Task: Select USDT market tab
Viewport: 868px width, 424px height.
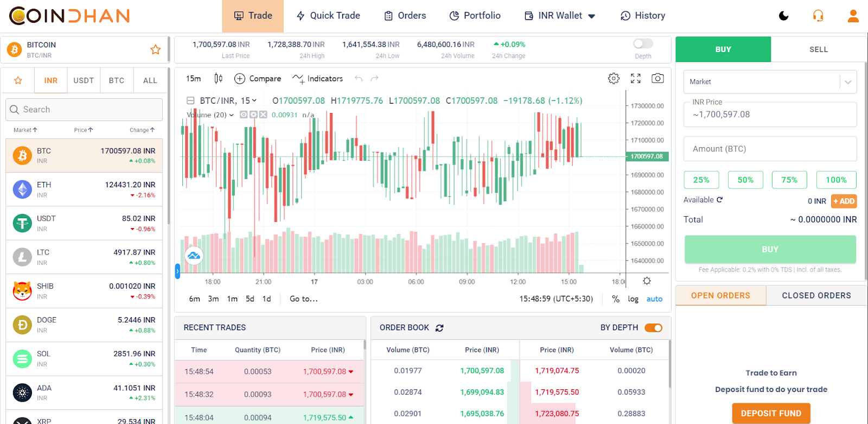Action: pyautogui.click(x=84, y=80)
